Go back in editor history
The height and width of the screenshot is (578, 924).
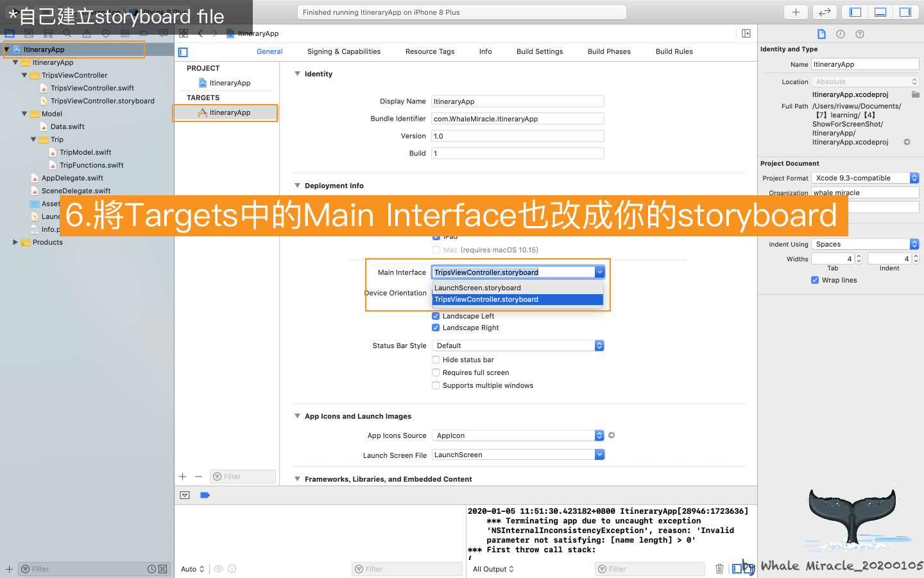click(x=200, y=33)
